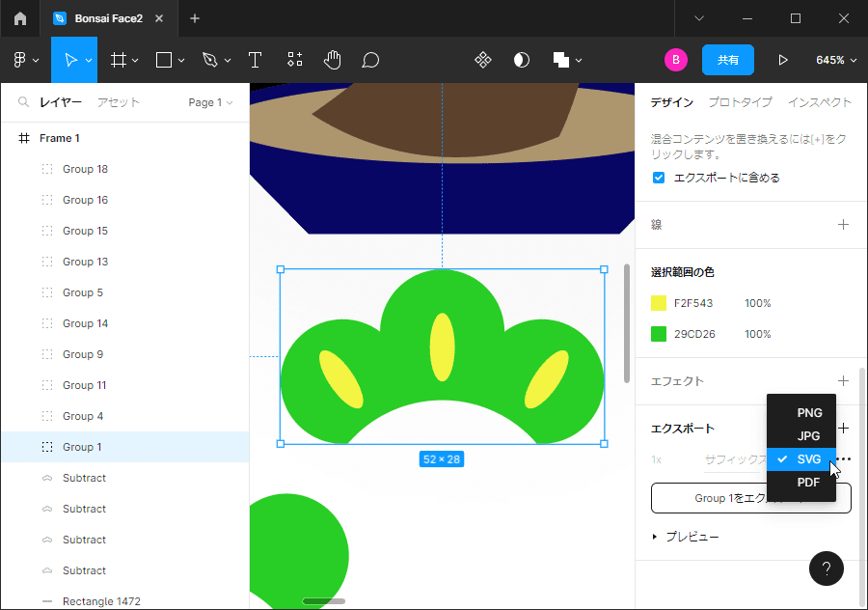
Task: Click the blue Share button
Action: [x=727, y=60]
